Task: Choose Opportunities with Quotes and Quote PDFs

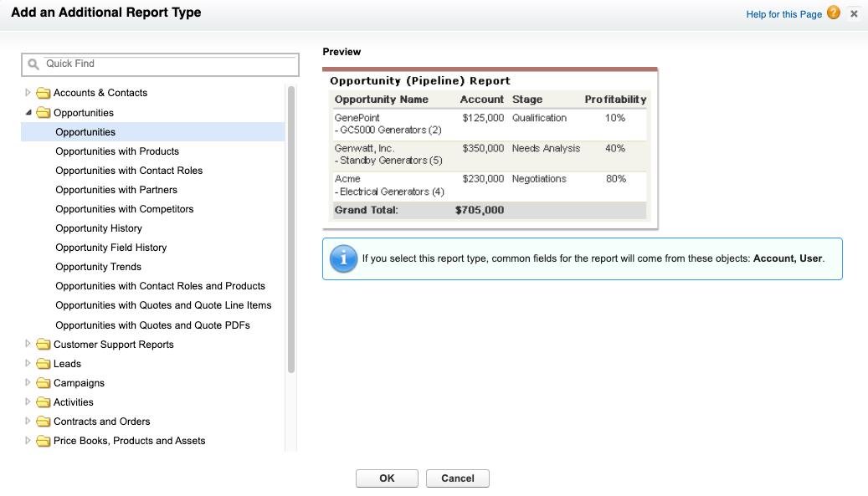Action: (152, 325)
